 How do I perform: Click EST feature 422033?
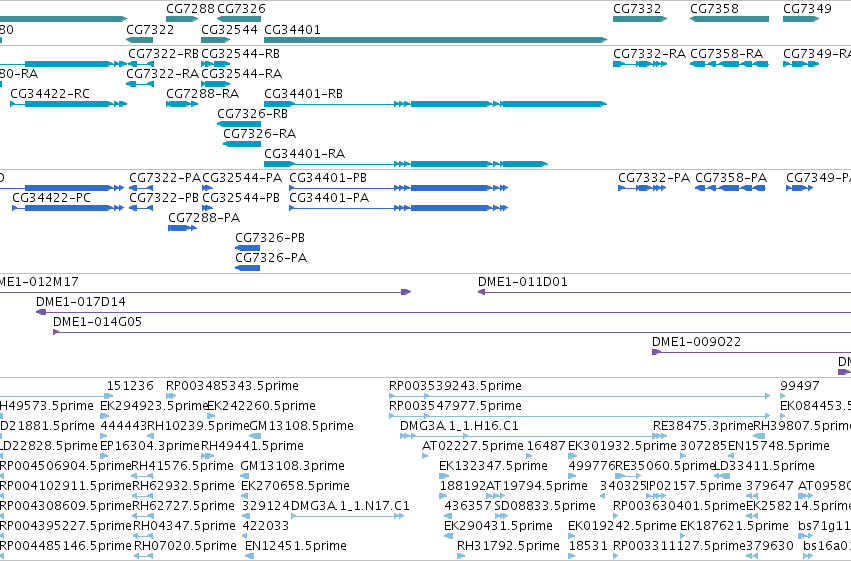(245, 536)
